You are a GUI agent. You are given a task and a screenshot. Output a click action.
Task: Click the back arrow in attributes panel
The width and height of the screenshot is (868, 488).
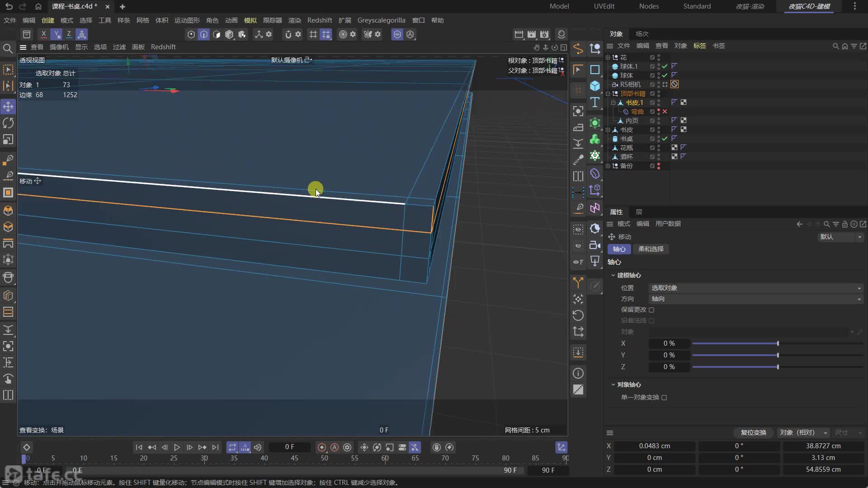tap(799, 224)
